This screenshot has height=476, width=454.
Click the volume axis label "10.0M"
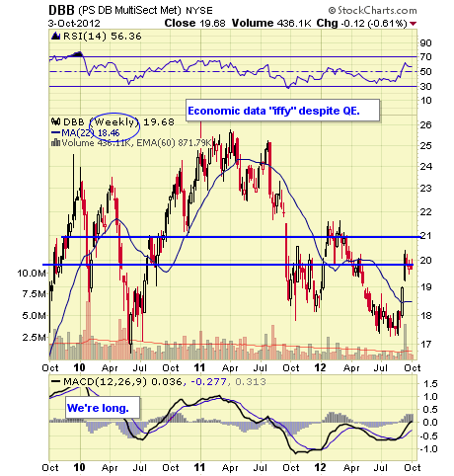point(32,274)
